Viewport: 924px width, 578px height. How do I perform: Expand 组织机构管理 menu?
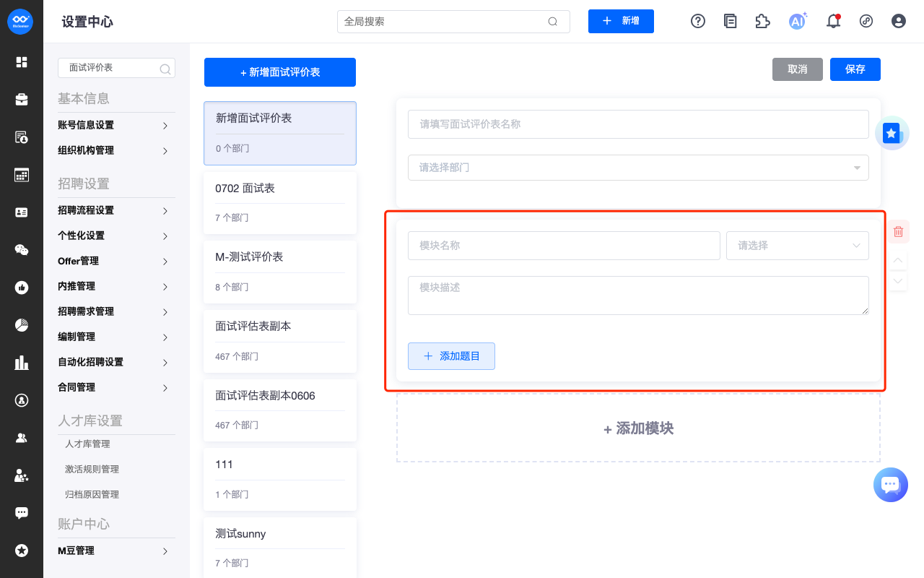(x=116, y=150)
